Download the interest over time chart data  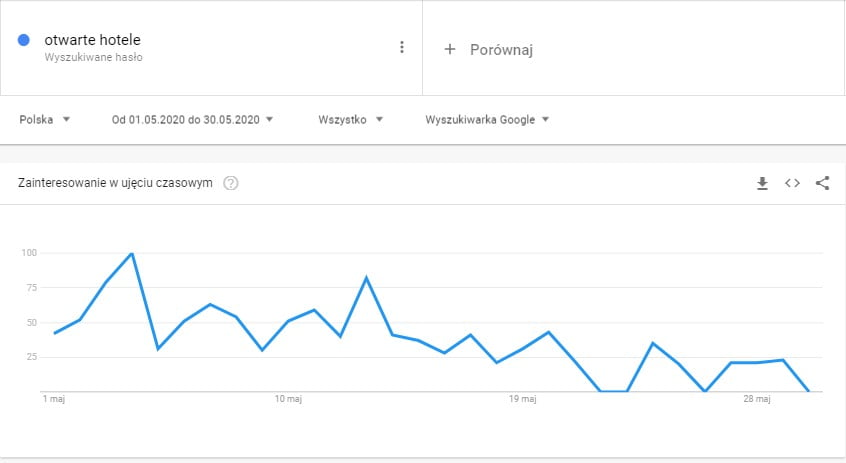(x=762, y=183)
